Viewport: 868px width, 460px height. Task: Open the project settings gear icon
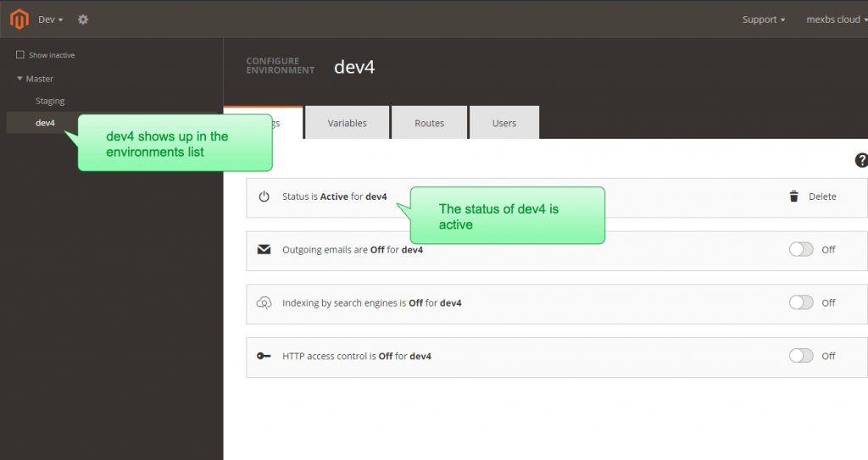(x=83, y=19)
